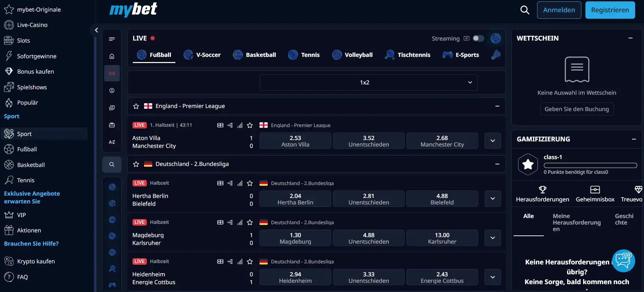Toggle the Streaming switch on

pyautogui.click(x=478, y=39)
